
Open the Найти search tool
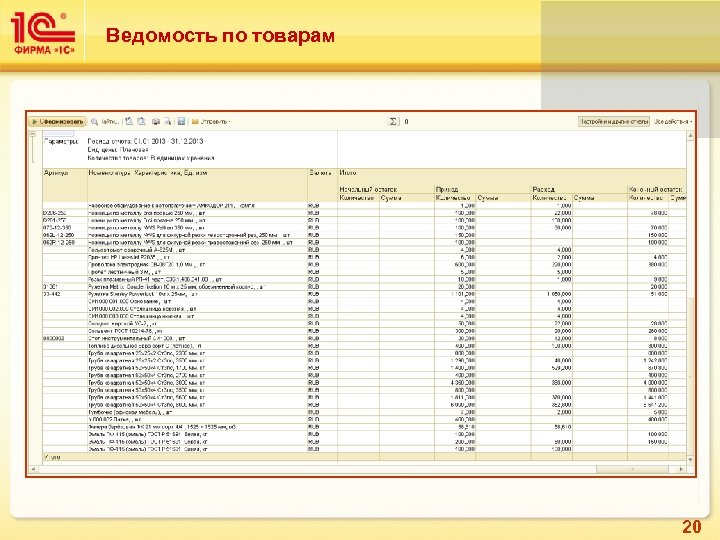[105, 122]
